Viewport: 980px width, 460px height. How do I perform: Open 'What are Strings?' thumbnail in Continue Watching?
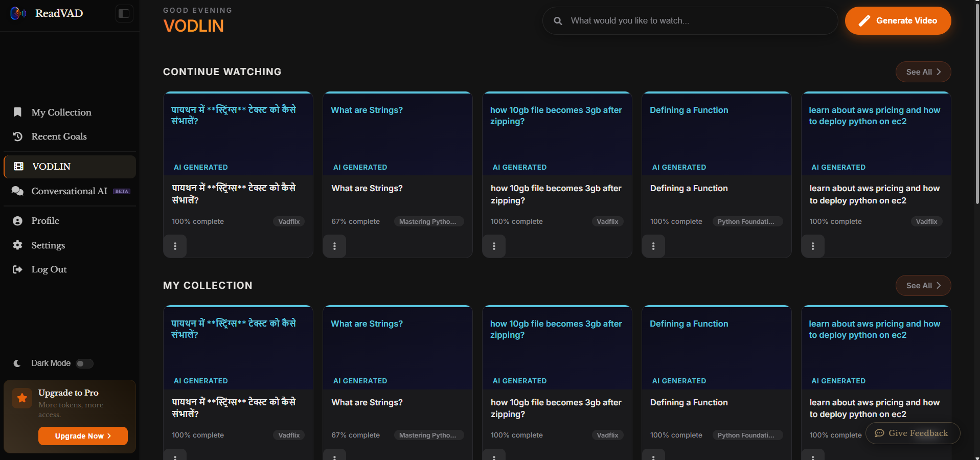(x=398, y=134)
